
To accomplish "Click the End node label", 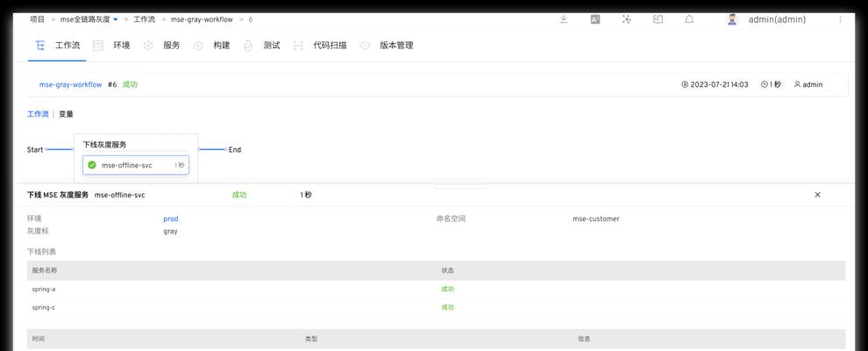I will coord(235,149).
